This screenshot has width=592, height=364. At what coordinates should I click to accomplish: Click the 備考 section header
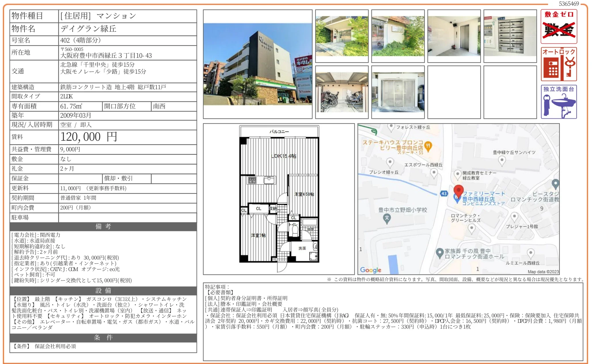(x=103, y=226)
